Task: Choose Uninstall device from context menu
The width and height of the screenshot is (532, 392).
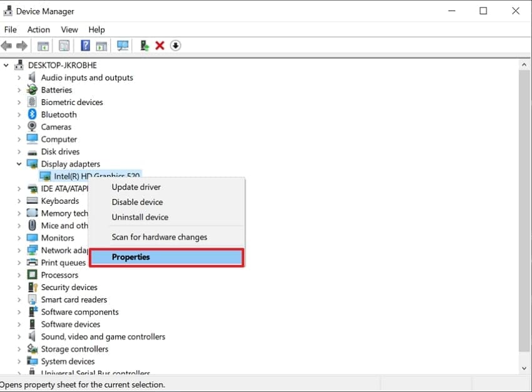Action: [166, 217]
